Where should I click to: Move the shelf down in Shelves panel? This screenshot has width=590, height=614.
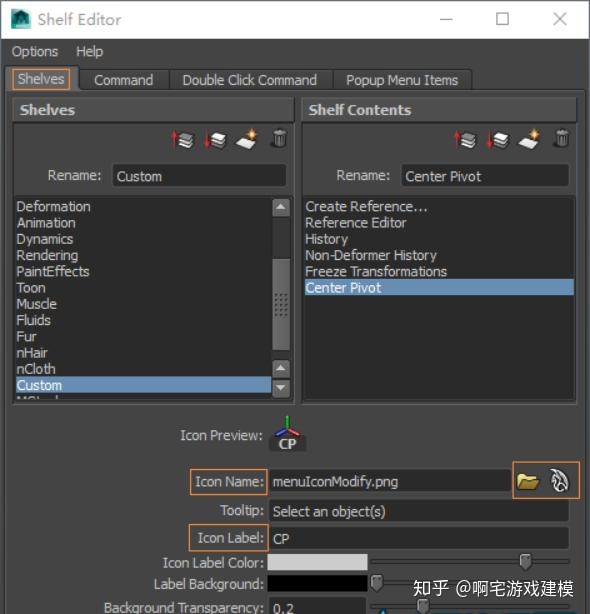[x=215, y=139]
